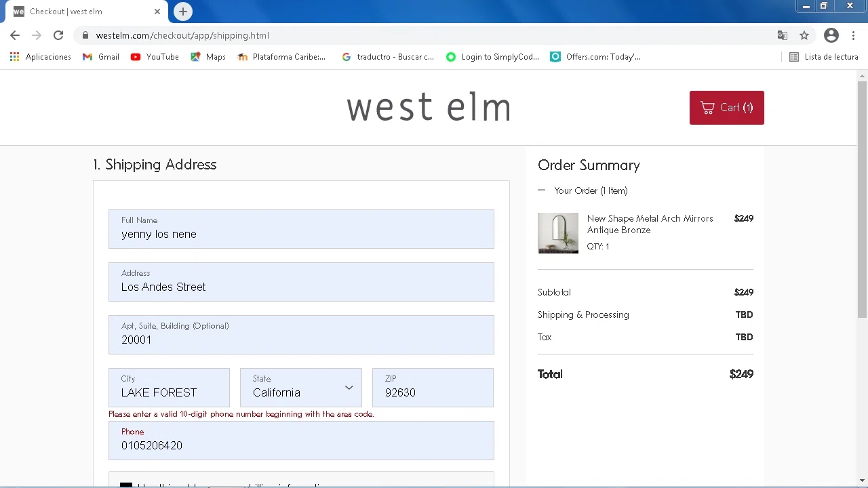The height and width of the screenshot is (488, 868).
Task: Click the ZIP field
Action: (433, 388)
